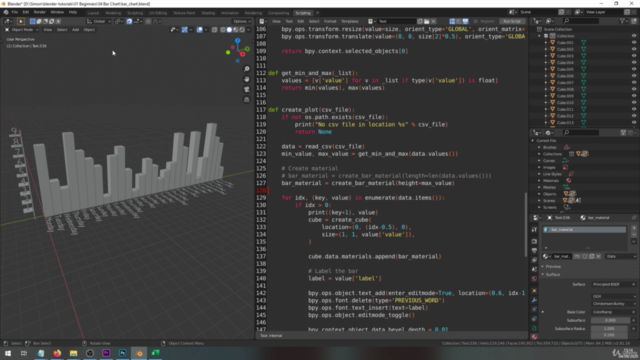Click the viewport zoom magnifier icon

[x=247, y=69]
